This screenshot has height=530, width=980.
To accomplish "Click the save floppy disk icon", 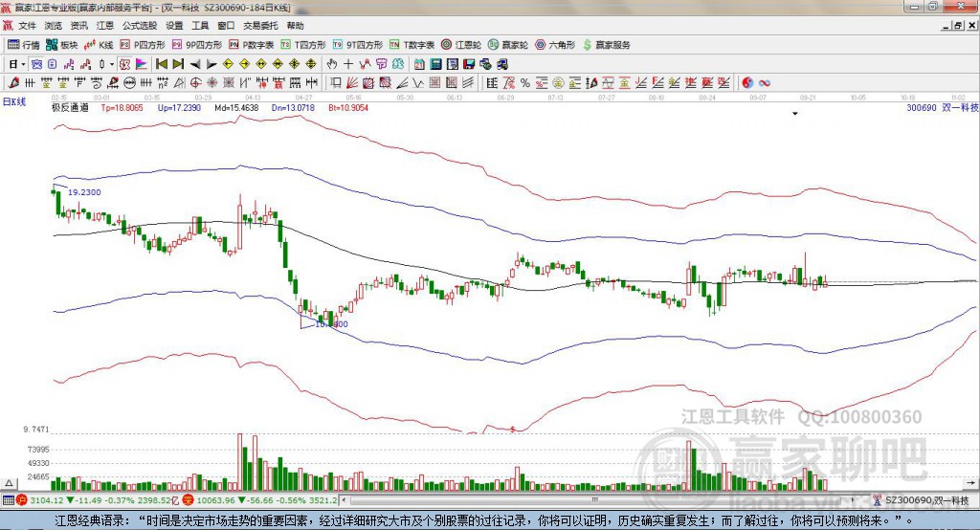I will point(469,64).
